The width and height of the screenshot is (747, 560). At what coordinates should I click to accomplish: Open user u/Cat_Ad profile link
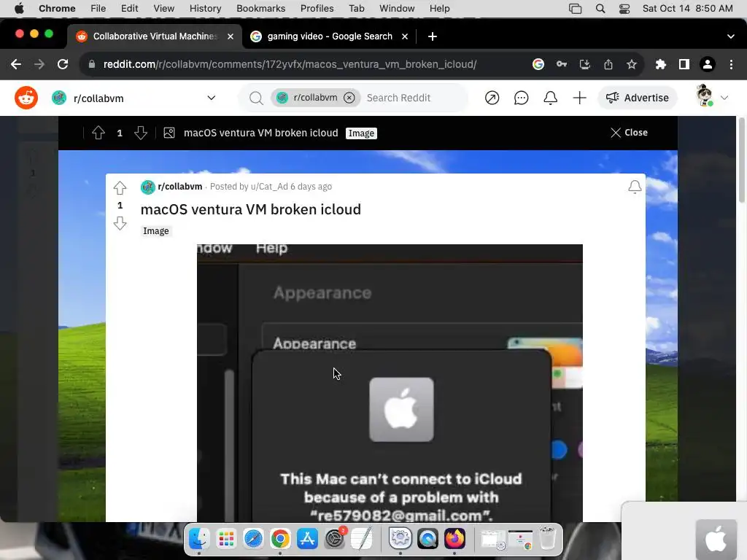click(x=269, y=186)
